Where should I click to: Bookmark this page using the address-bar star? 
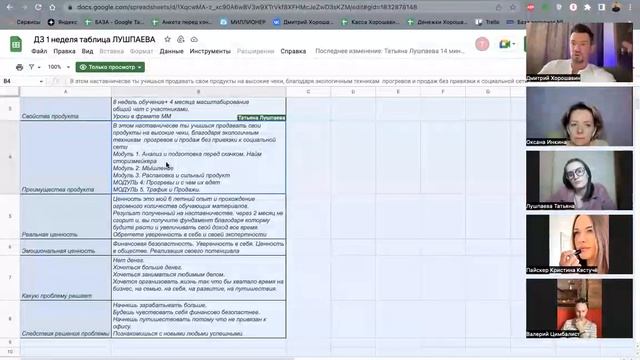pos(513,7)
